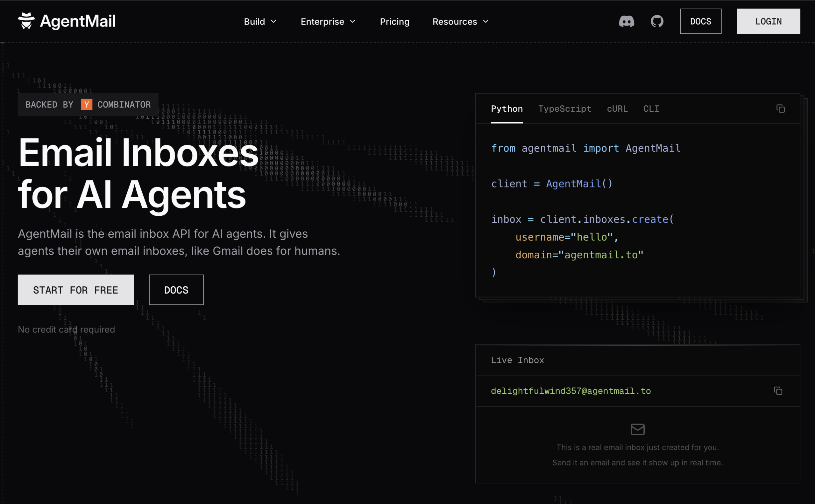This screenshot has width=815, height=504.
Task: Click 'No credit card required' text
Action: 66,329
